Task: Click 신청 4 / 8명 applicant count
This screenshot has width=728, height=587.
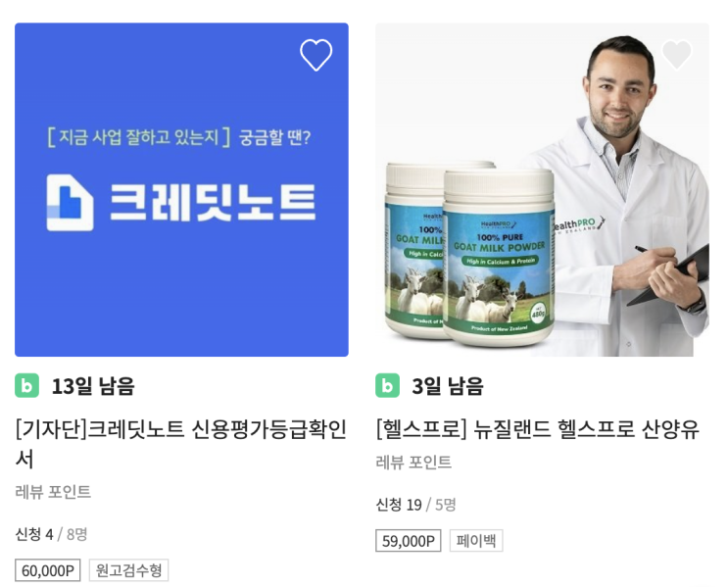Action: tap(51, 534)
